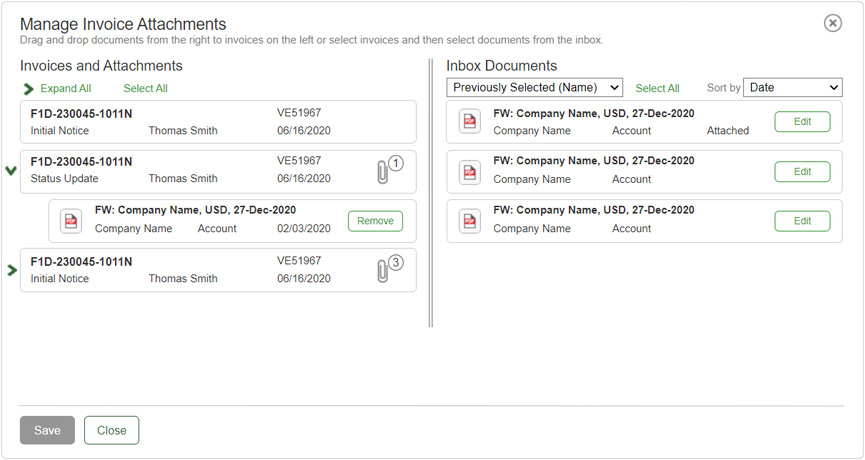Click the paperclip icon showing 3 attachments
Image resolution: width=865 pixels, height=460 pixels.
pos(383,269)
